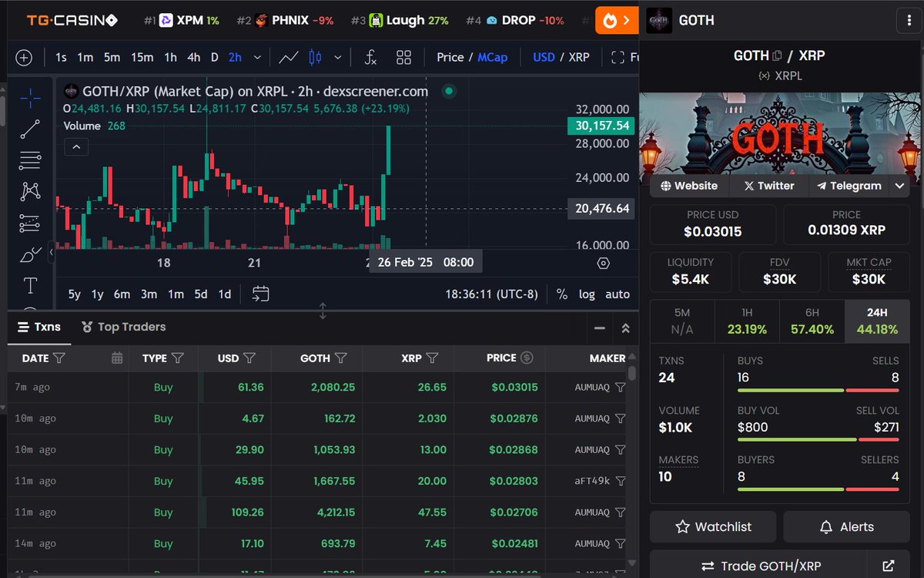The width and height of the screenshot is (924, 578).
Task: Click the transactions table scrollbar
Action: (x=632, y=374)
